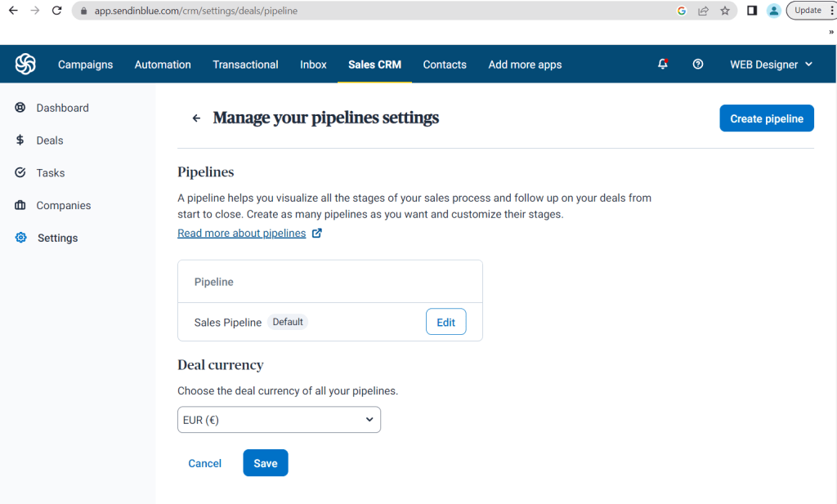The width and height of the screenshot is (837, 504).
Task: Open the Campaigns tab
Action: click(x=85, y=65)
